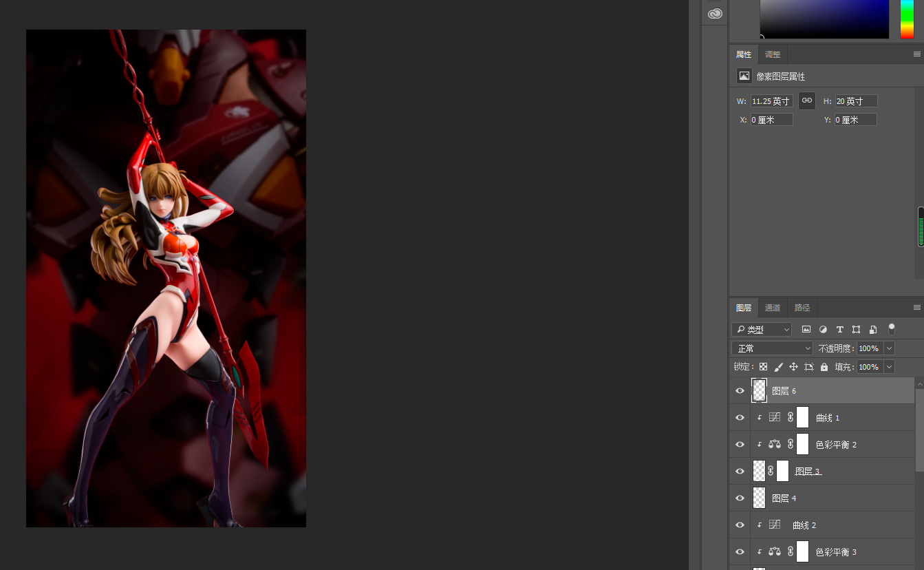Click the lock position move icon

[x=793, y=367]
